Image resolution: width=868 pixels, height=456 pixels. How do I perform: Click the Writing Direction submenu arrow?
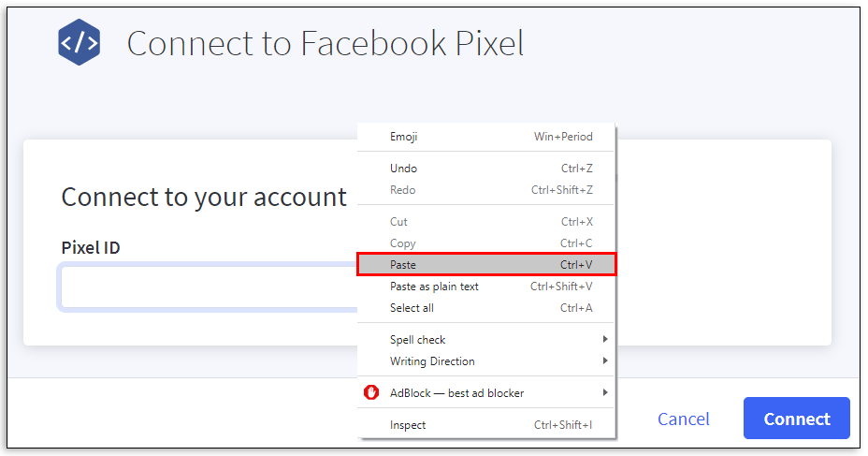pyautogui.click(x=605, y=361)
